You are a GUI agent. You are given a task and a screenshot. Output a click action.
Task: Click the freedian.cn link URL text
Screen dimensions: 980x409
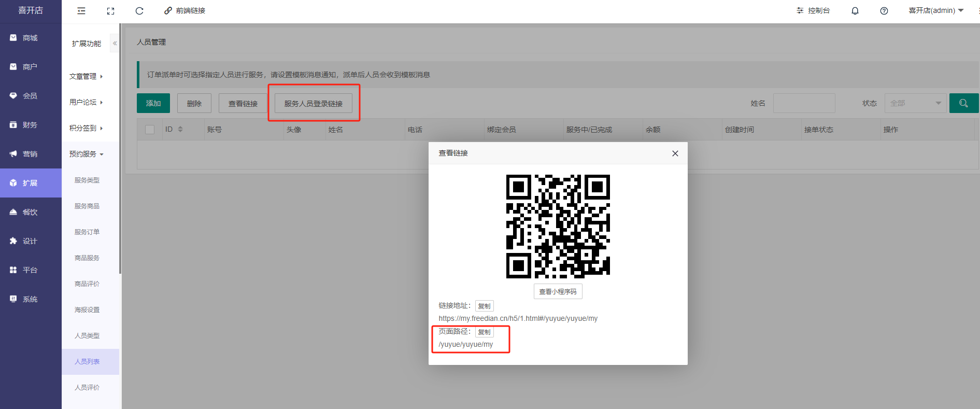point(518,318)
